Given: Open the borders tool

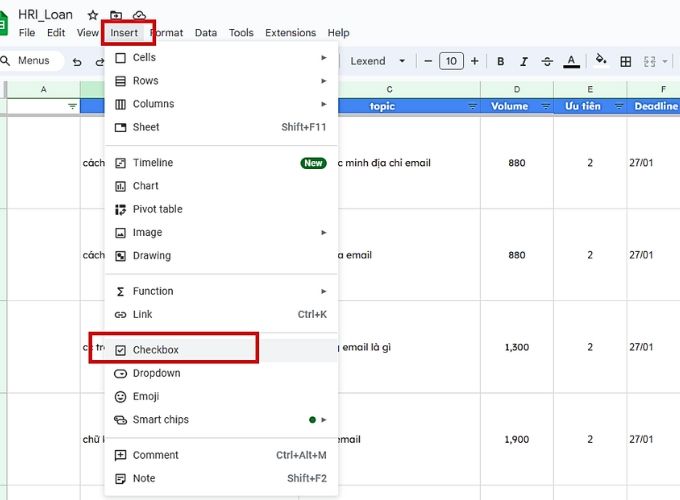Looking at the screenshot, I should pos(625,62).
